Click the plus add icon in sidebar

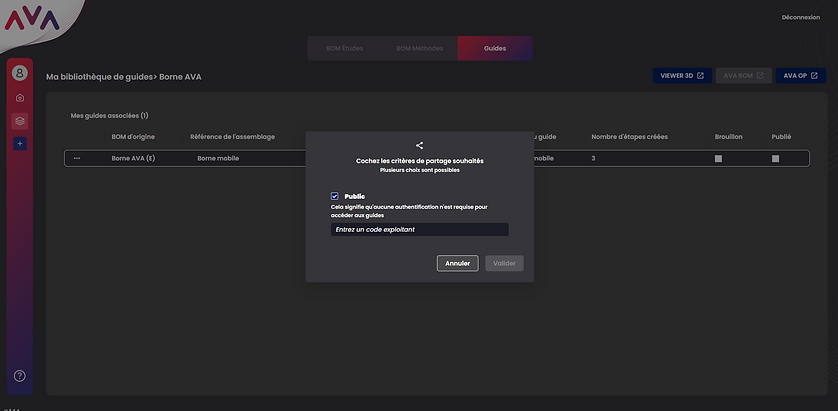20,144
